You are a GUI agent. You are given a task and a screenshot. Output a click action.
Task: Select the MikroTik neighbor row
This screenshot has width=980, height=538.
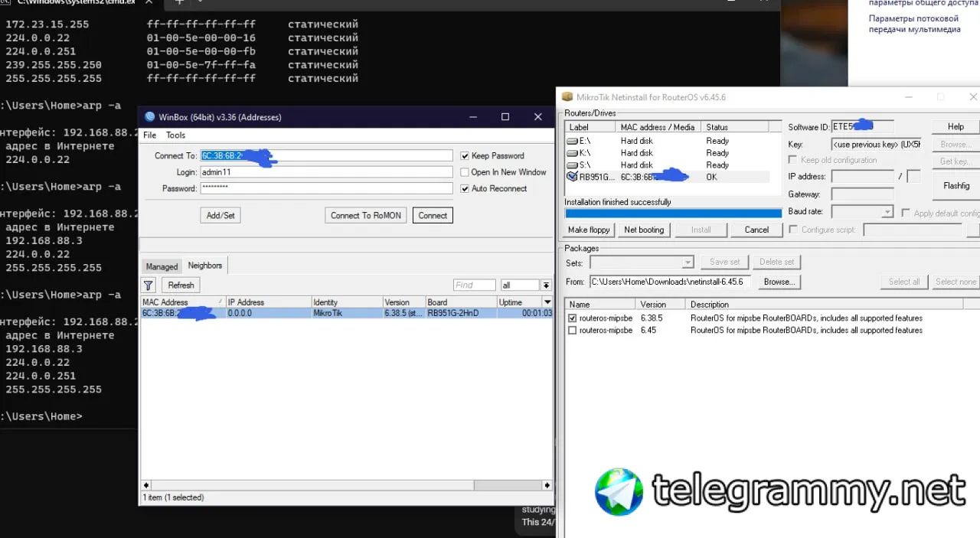346,314
